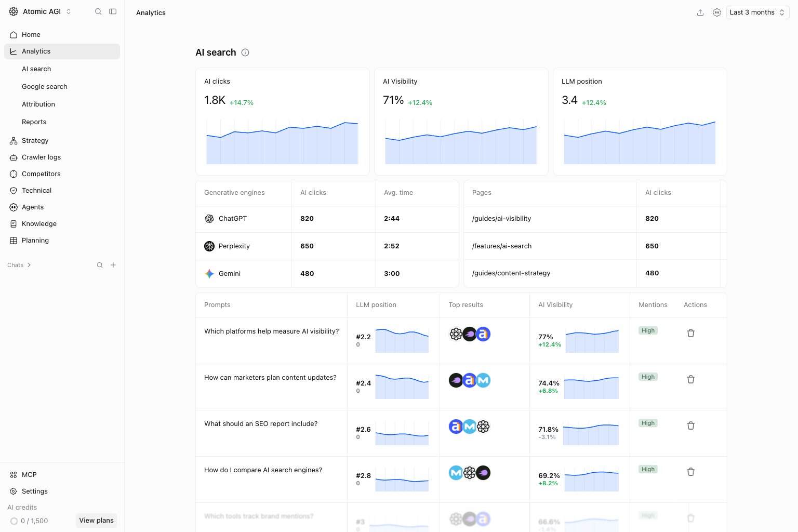Image resolution: width=798 pixels, height=532 pixels.
Task: Start a new chat with the plus icon
Action: [113, 265]
